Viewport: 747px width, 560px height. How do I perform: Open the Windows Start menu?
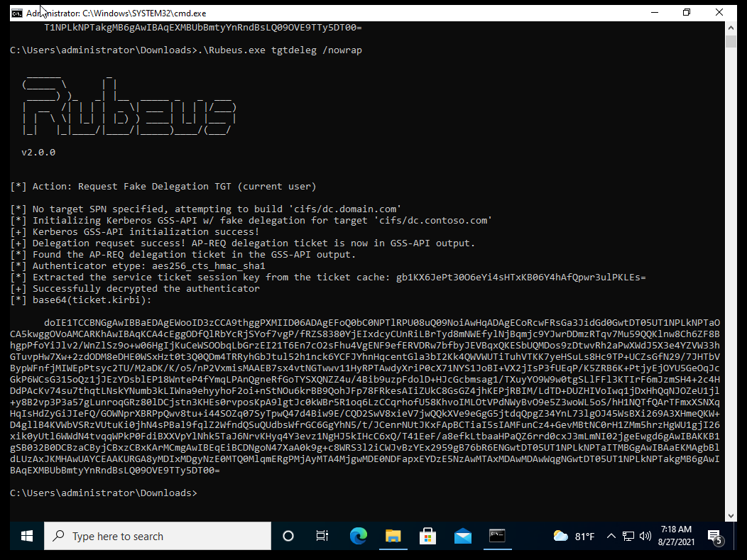pyautogui.click(x=27, y=536)
